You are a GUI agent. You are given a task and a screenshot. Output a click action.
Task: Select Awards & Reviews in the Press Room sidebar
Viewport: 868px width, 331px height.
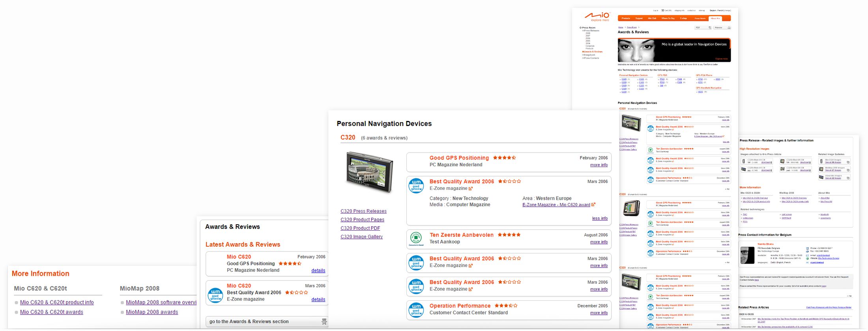pyautogui.click(x=593, y=52)
